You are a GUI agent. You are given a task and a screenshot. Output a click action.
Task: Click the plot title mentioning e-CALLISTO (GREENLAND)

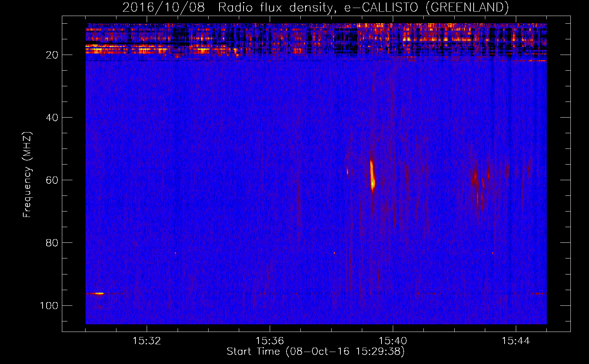[315, 7]
